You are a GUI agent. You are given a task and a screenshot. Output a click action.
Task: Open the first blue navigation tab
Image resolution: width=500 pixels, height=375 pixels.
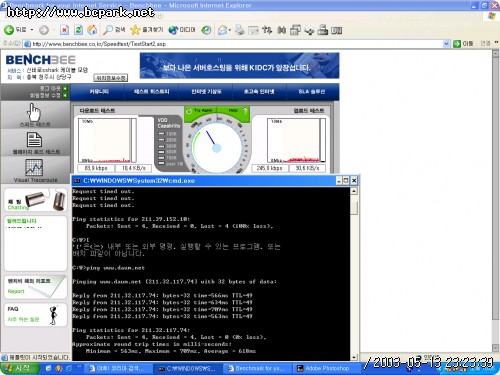(x=98, y=92)
